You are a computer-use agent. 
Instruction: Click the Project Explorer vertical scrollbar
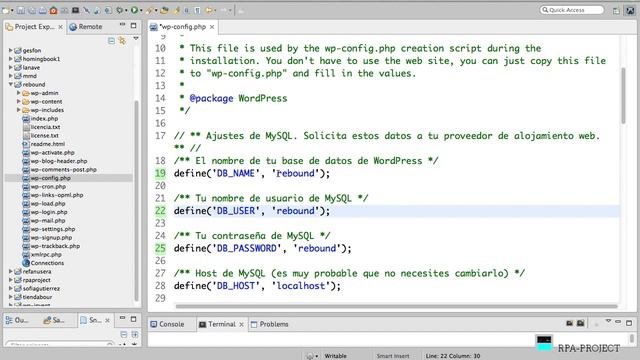click(x=136, y=200)
